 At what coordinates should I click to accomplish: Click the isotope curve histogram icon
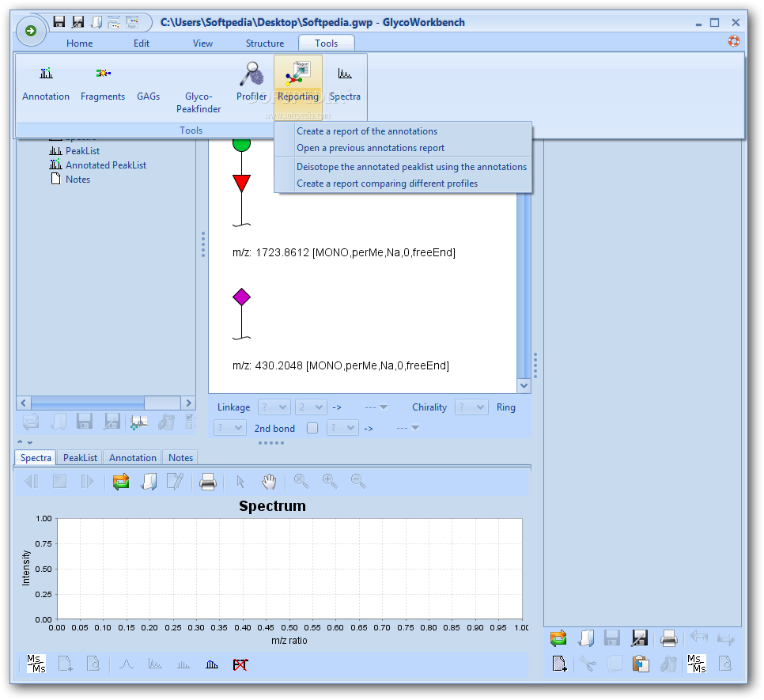pyautogui.click(x=211, y=664)
